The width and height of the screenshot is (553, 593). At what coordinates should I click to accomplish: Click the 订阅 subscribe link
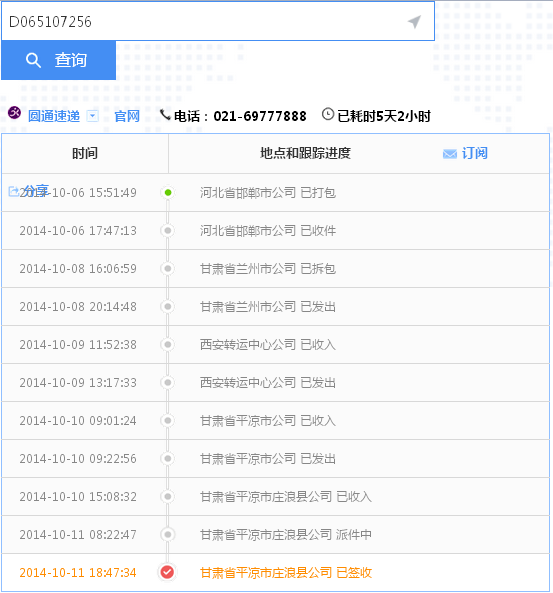(x=475, y=153)
